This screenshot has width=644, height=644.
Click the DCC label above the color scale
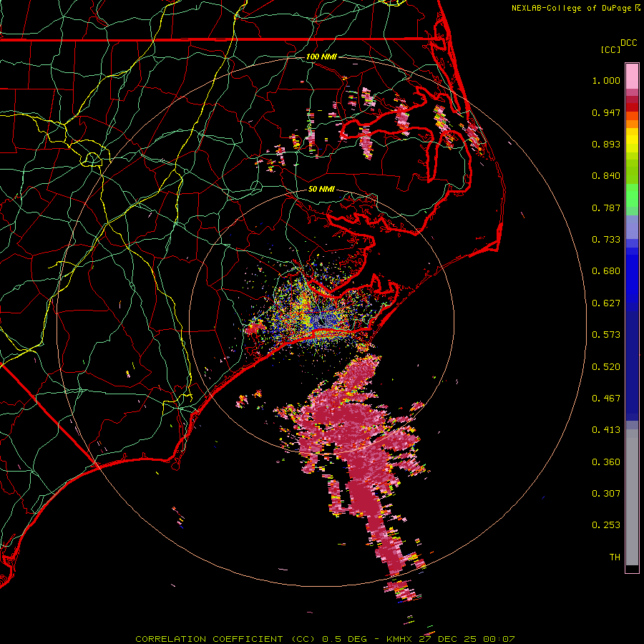628,43
